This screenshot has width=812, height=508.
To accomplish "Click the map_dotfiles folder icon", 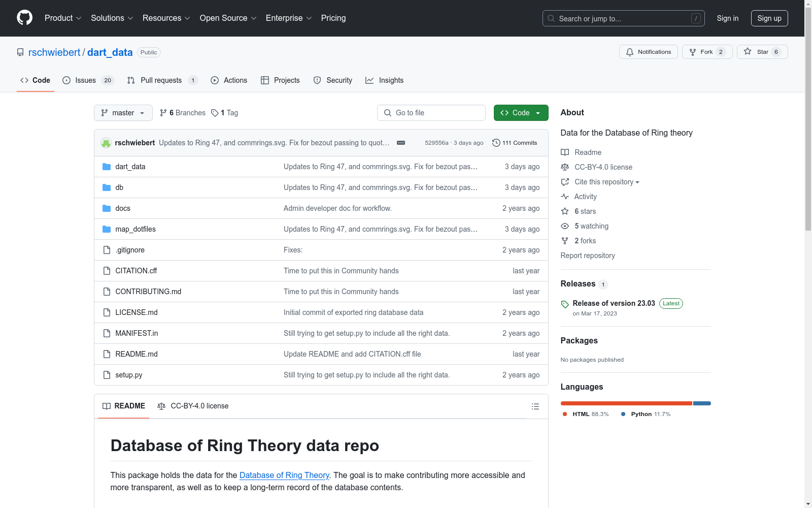I will (107, 229).
